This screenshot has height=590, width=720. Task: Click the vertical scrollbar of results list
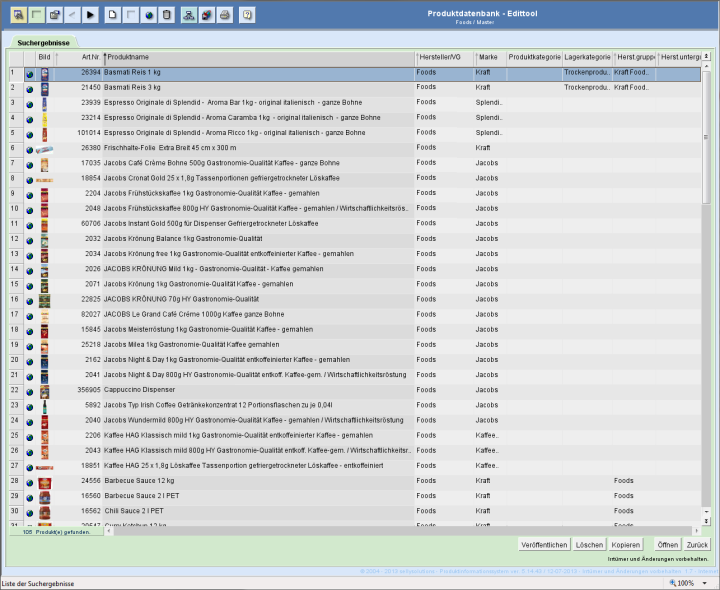(706, 300)
